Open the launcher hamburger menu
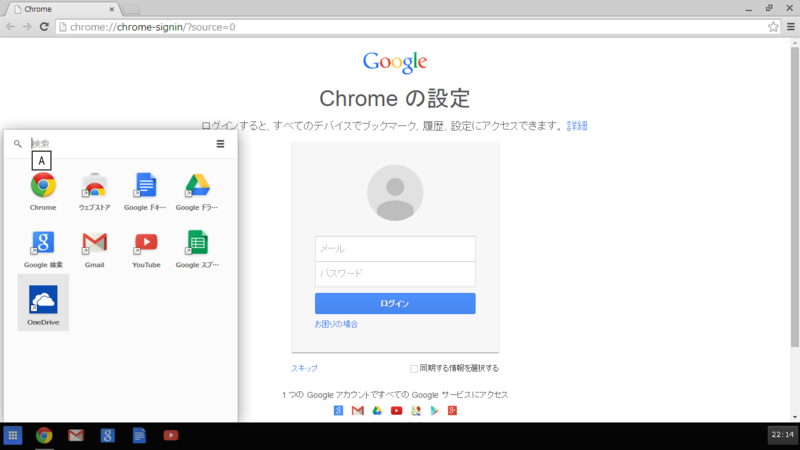 tap(220, 144)
